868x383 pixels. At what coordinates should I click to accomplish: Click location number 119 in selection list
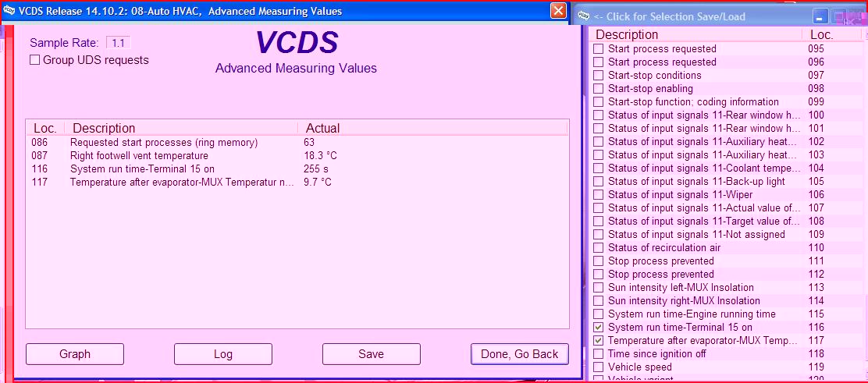tap(816, 367)
